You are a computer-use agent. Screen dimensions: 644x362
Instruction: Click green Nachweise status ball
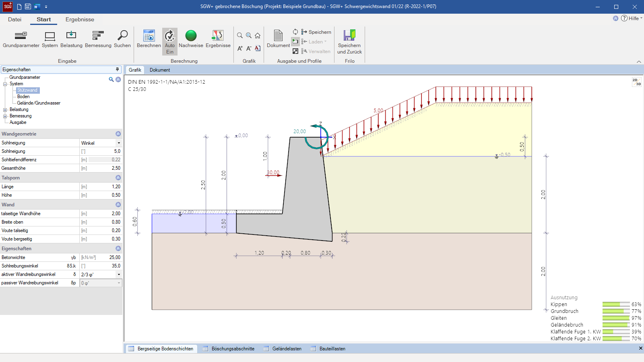[x=191, y=36]
